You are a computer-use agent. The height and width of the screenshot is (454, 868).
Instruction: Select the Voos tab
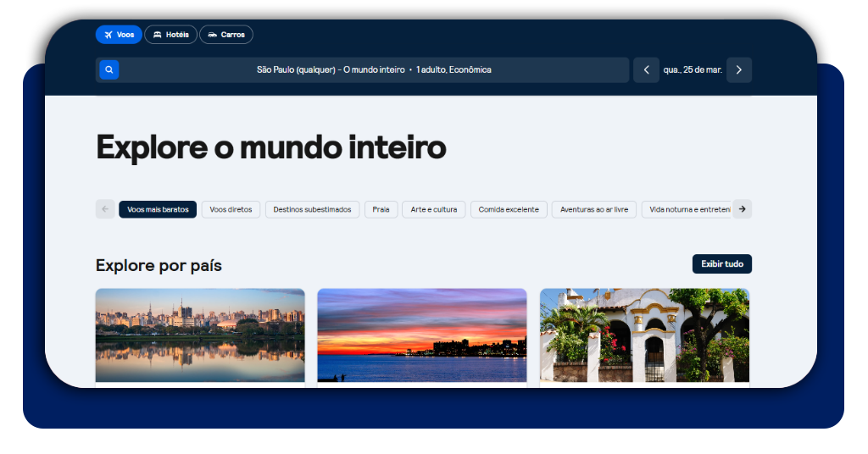pos(119,34)
